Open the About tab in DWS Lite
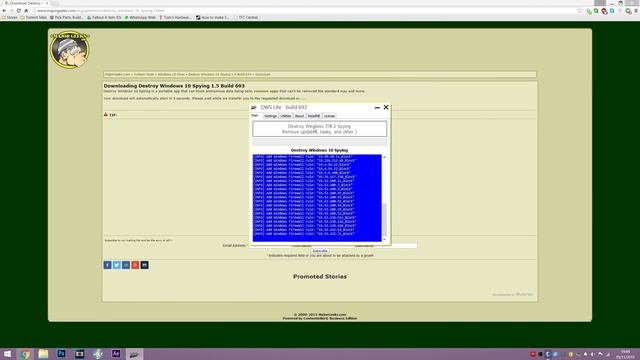The image size is (640, 360). 300,116
